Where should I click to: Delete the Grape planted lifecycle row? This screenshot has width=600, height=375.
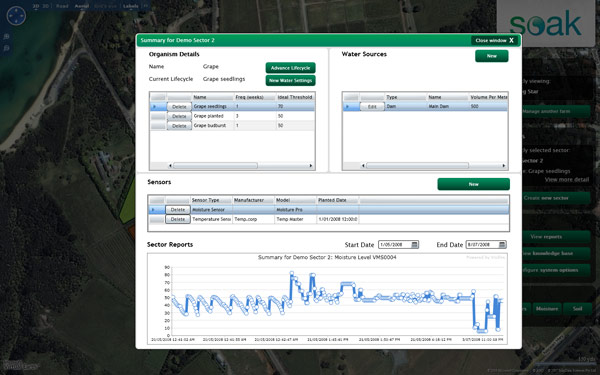[x=179, y=116]
